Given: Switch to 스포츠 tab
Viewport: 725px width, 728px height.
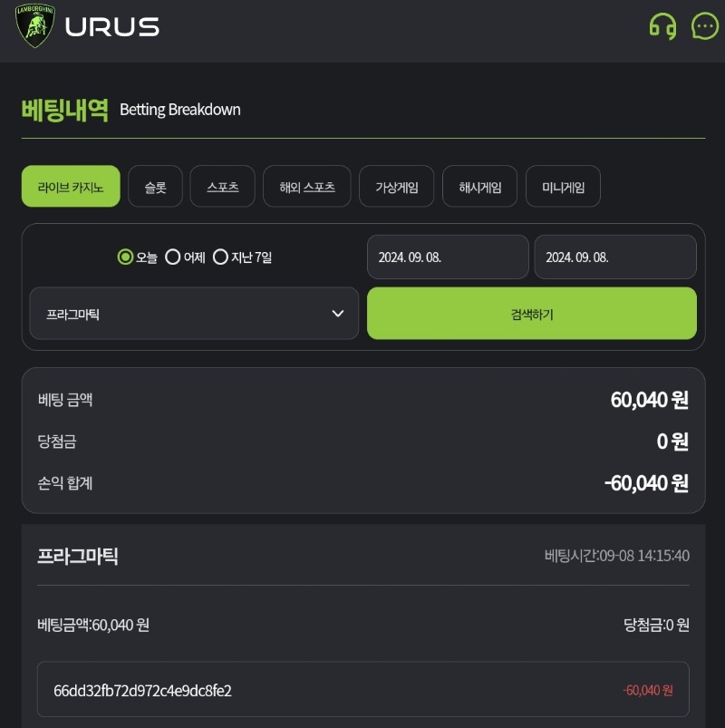Looking at the screenshot, I should (x=223, y=186).
